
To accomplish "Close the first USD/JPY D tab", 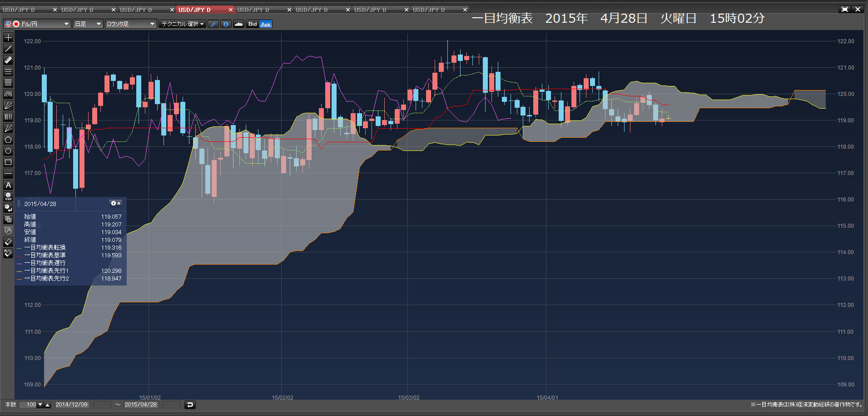I will [x=55, y=10].
